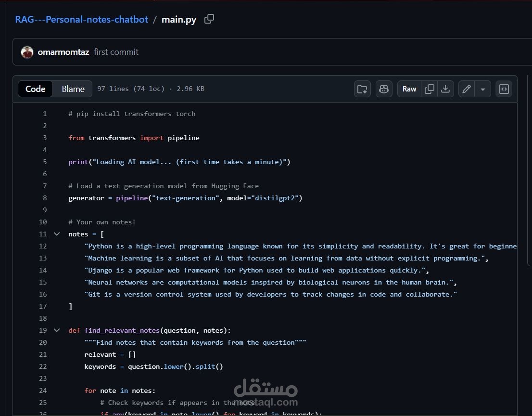Collapse the find_relevant_notes function
Screen dimensions: 532x416
coord(57,330)
